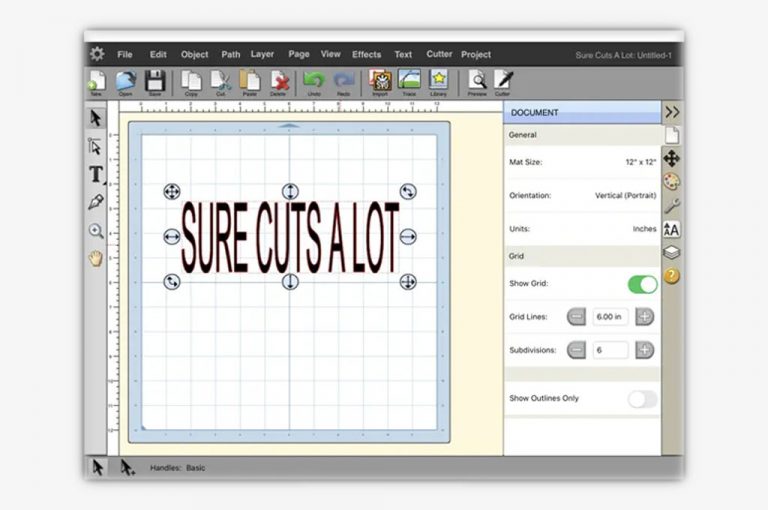Open the Path menu

pos(231,54)
